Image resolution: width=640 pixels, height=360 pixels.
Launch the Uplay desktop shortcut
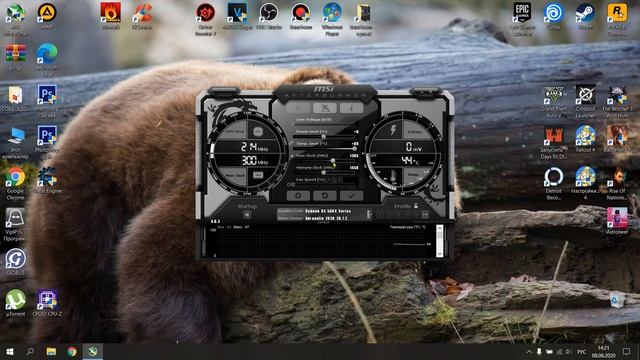tap(554, 13)
